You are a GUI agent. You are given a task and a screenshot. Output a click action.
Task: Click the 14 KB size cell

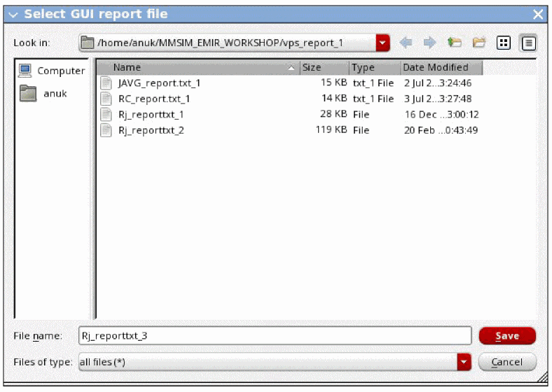click(334, 98)
